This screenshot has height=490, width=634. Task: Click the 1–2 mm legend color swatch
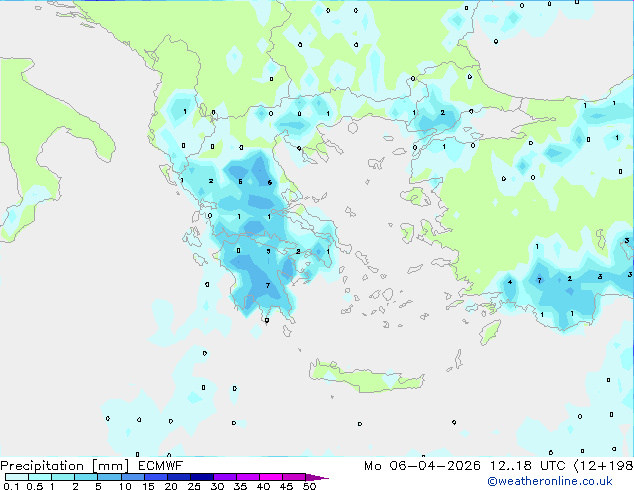coord(63,477)
